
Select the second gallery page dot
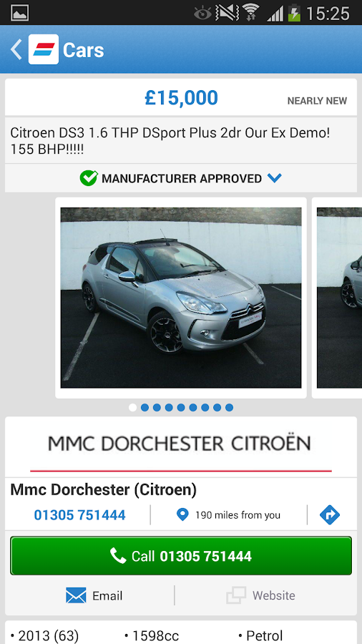(x=145, y=407)
